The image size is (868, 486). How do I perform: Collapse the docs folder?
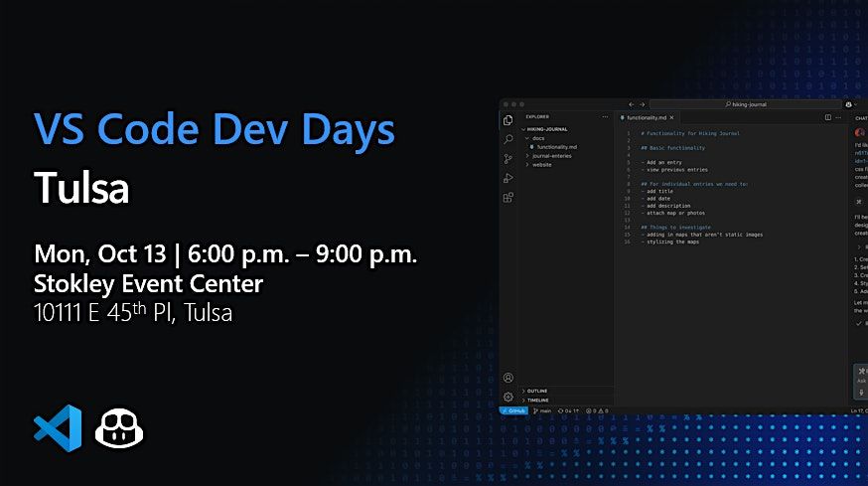[x=537, y=138]
